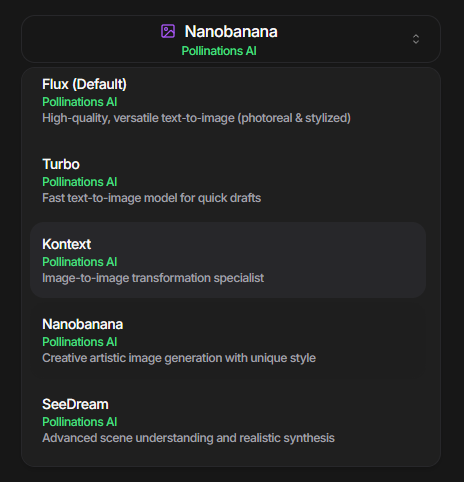Click 'Image-to-image transformation specialist' description
The image size is (464, 482).
(153, 278)
